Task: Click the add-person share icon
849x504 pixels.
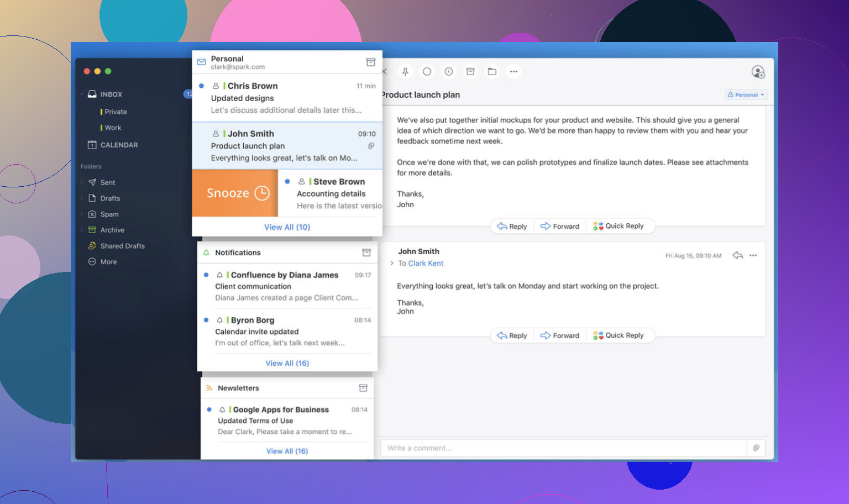Action: (x=758, y=72)
